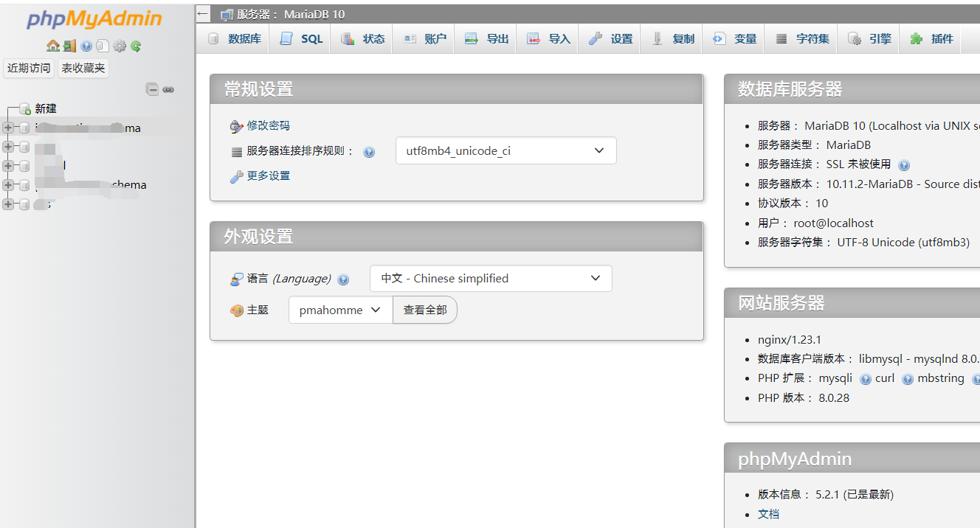Click help icon after SSL 未被使用
980x528 pixels.
[904, 165]
